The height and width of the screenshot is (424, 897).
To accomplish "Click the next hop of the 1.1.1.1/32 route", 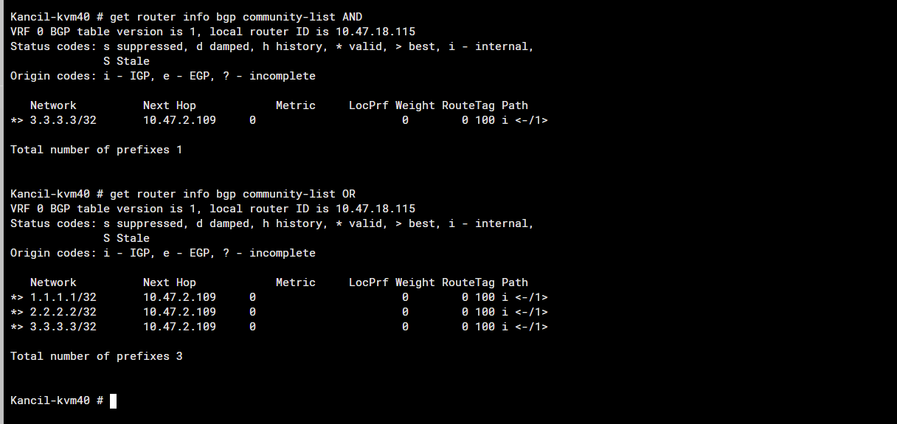I will point(179,297).
